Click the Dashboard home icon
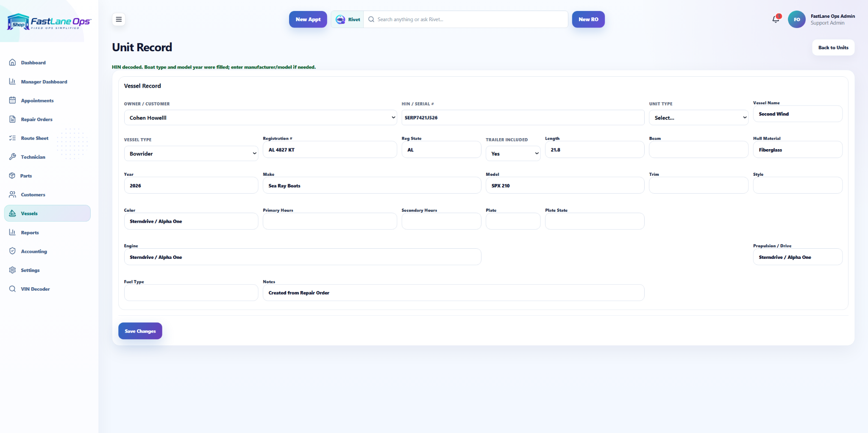Viewport: 868px width, 433px height. [x=12, y=62]
